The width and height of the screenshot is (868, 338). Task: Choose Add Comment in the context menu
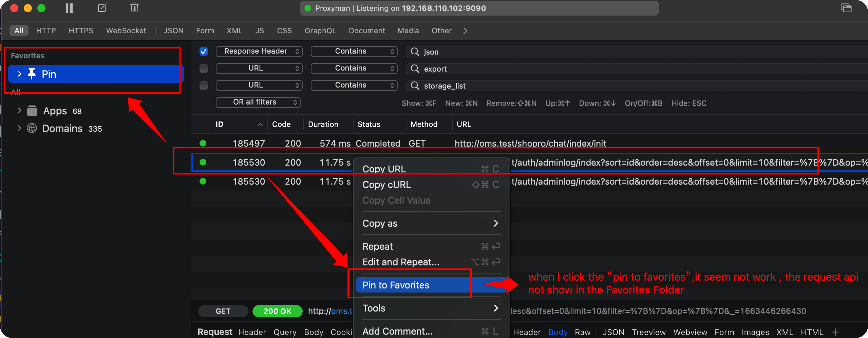[431, 331]
